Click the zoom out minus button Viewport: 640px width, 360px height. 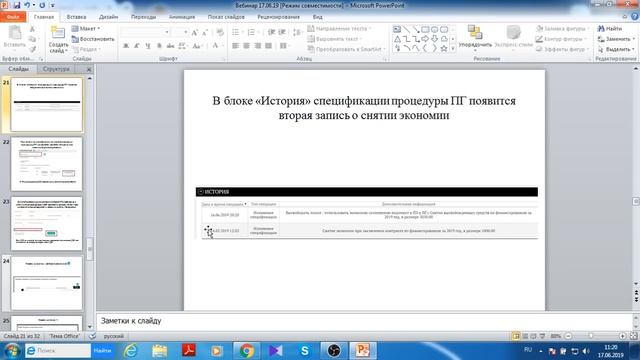point(568,336)
